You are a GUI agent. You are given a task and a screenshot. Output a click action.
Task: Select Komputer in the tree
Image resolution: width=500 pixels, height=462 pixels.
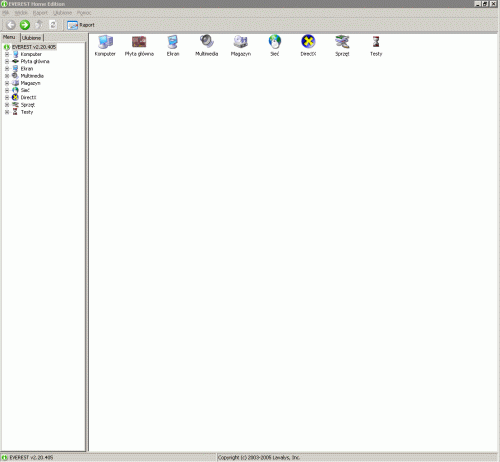tap(31, 54)
